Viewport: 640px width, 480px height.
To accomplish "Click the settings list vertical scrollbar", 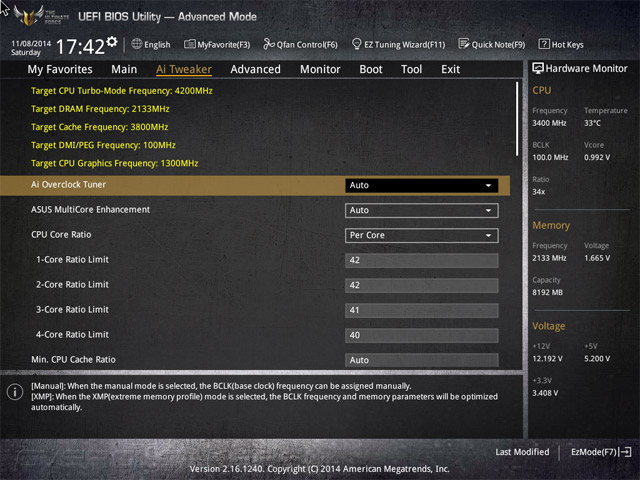I will [517, 119].
